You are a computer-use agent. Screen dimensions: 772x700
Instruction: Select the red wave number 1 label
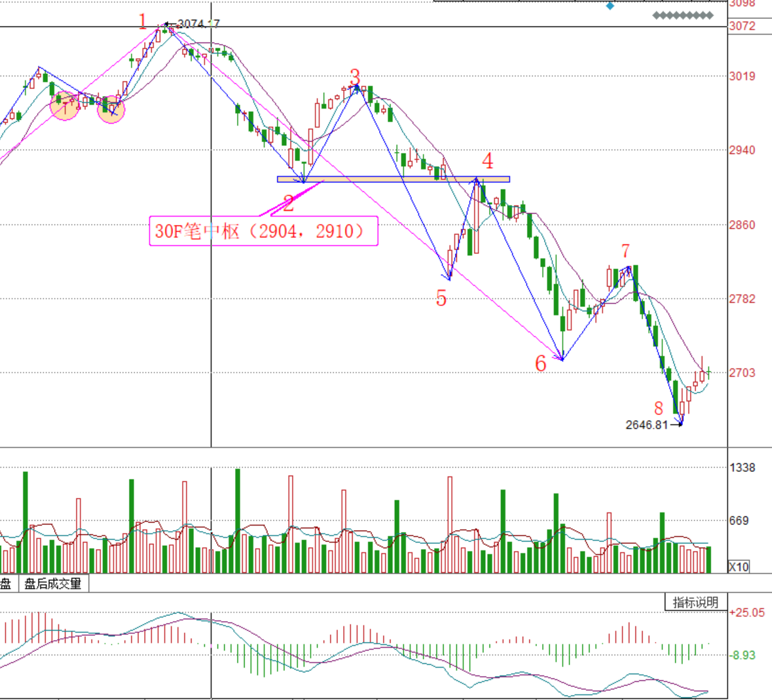pyautogui.click(x=143, y=22)
